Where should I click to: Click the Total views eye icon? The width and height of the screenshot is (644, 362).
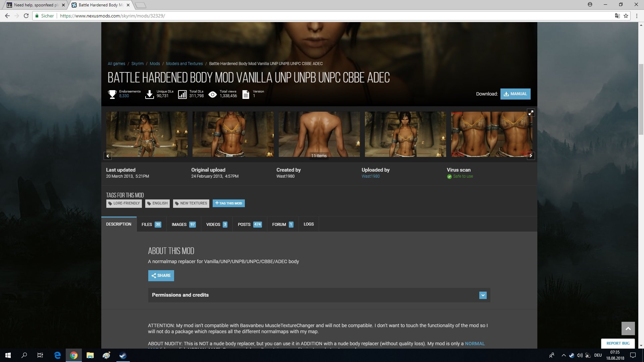point(213,95)
